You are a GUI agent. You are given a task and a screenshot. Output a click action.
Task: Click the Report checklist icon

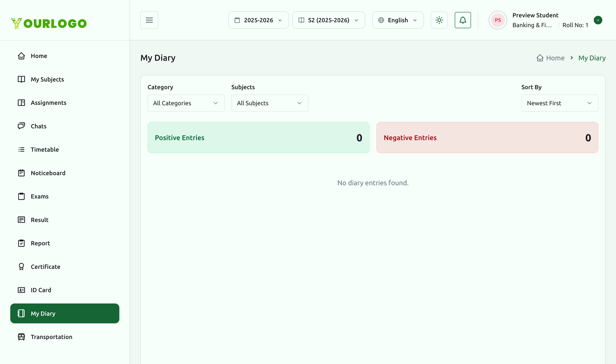tap(21, 243)
